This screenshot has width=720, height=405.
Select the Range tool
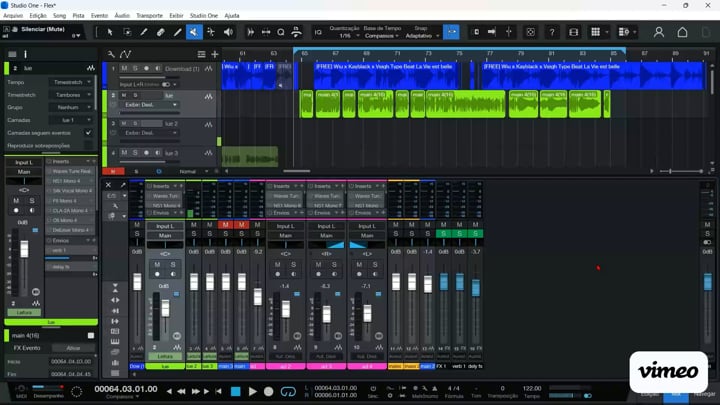point(127,32)
